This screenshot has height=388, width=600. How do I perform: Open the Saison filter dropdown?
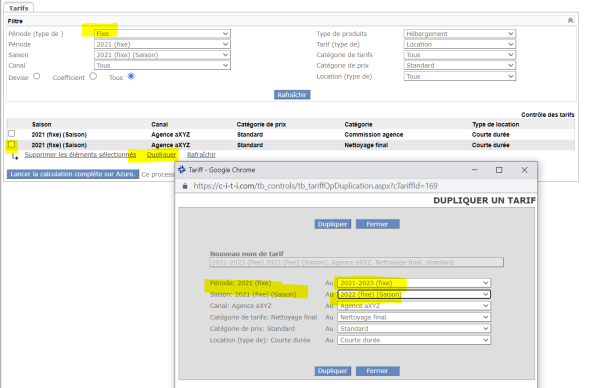(x=162, y=55)
